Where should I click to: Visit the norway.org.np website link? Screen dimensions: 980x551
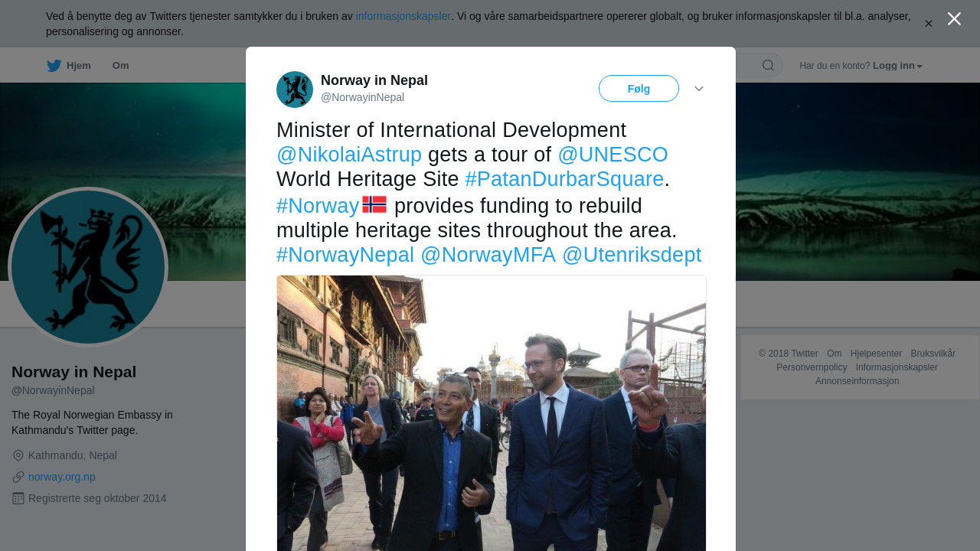coord(62,477)
